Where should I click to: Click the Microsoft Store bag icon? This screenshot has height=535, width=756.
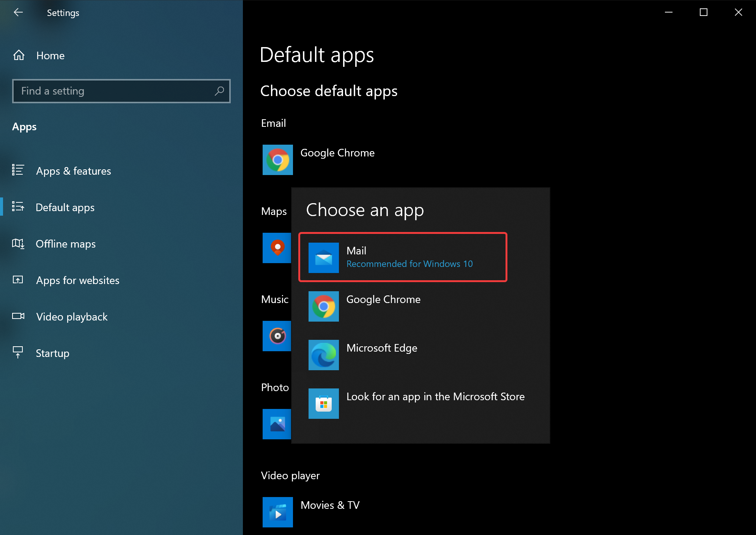click(x=324, y=404)
